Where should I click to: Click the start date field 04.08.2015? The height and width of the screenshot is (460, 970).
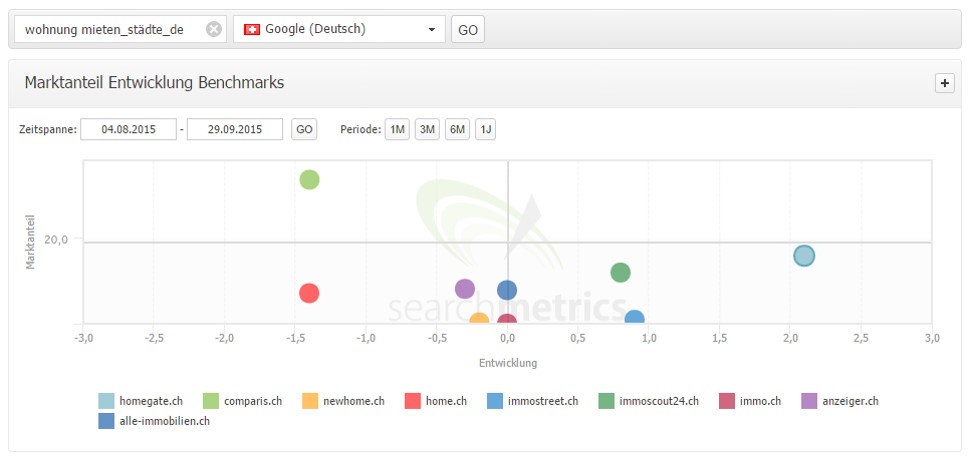[127, 129]
